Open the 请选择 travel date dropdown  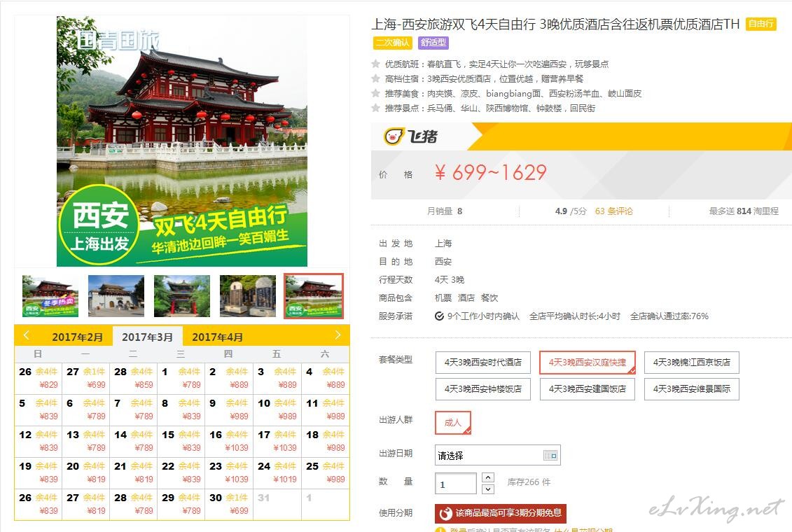pos(497,455)
